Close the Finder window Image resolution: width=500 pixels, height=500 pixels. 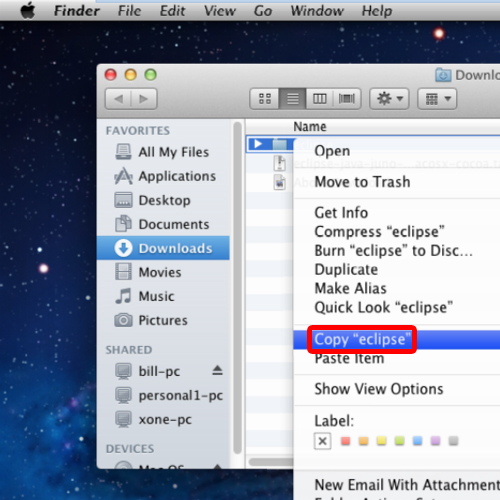tap(111, 75)
